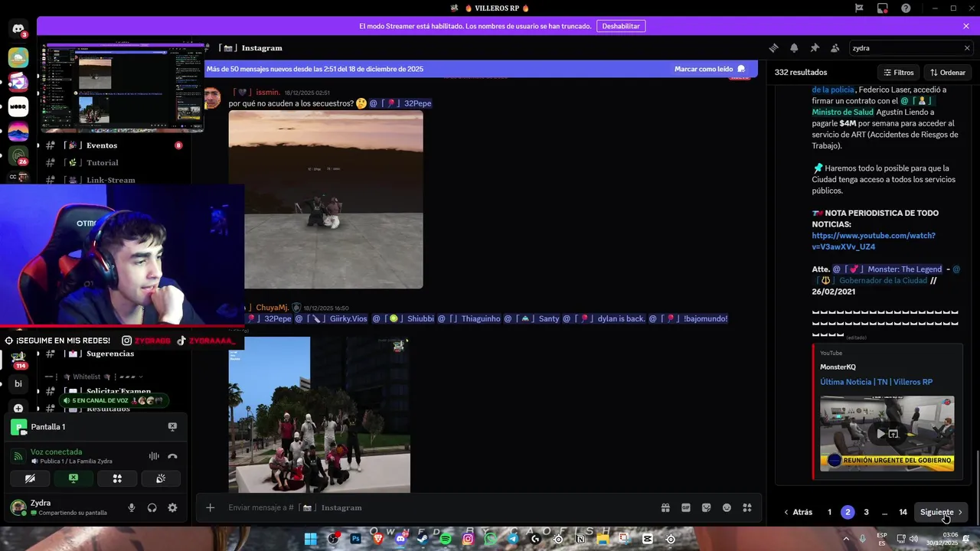
Task: Add a server plus button
Action: tap(18, 409)
